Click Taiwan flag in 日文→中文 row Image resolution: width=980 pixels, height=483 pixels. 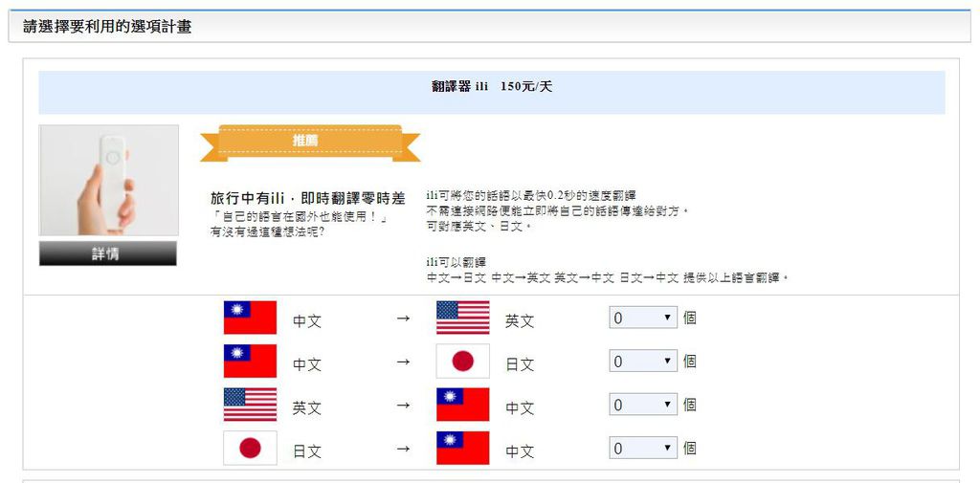point(462,448)
